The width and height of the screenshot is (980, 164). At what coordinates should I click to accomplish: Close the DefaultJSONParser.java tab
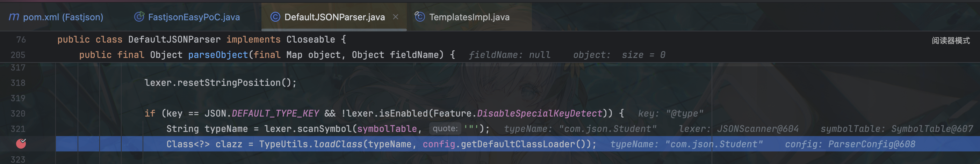click(x=396, y=17)
